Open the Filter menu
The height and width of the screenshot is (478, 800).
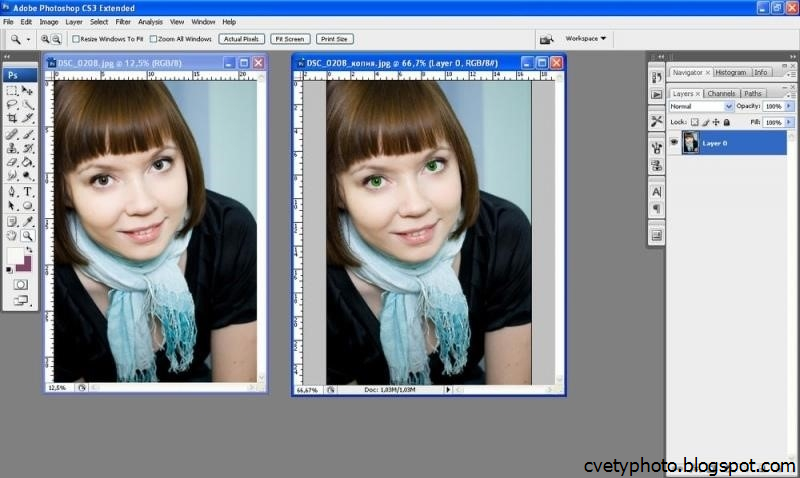click(123, 22)
